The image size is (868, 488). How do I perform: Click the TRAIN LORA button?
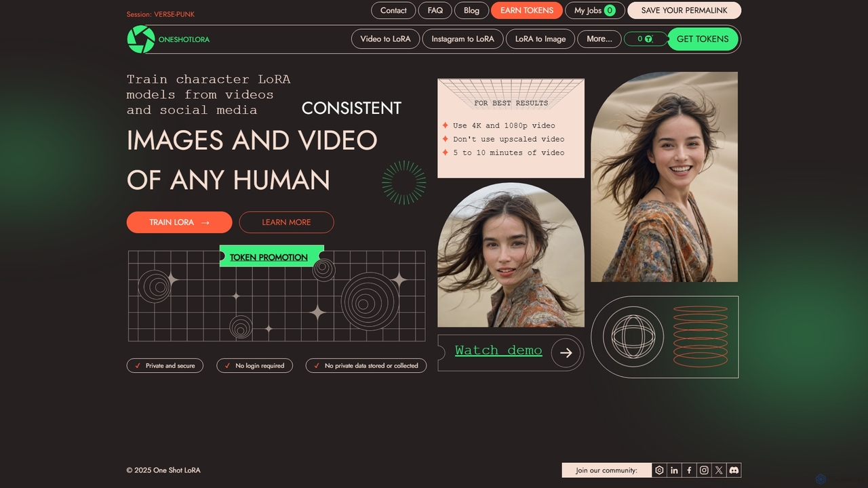pyautogui.click(x=179, y=222)
